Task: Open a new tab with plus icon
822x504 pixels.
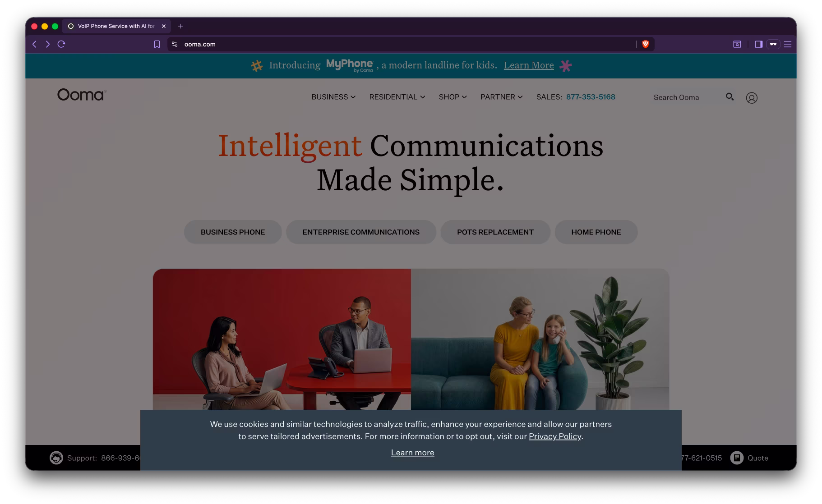Action: (180, 26)
